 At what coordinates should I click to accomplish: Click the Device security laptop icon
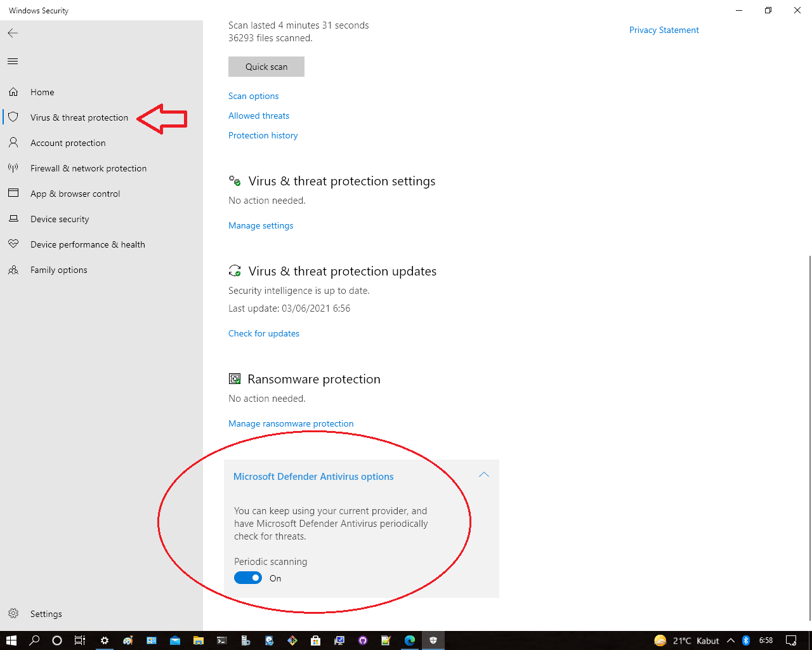[13, 219]
